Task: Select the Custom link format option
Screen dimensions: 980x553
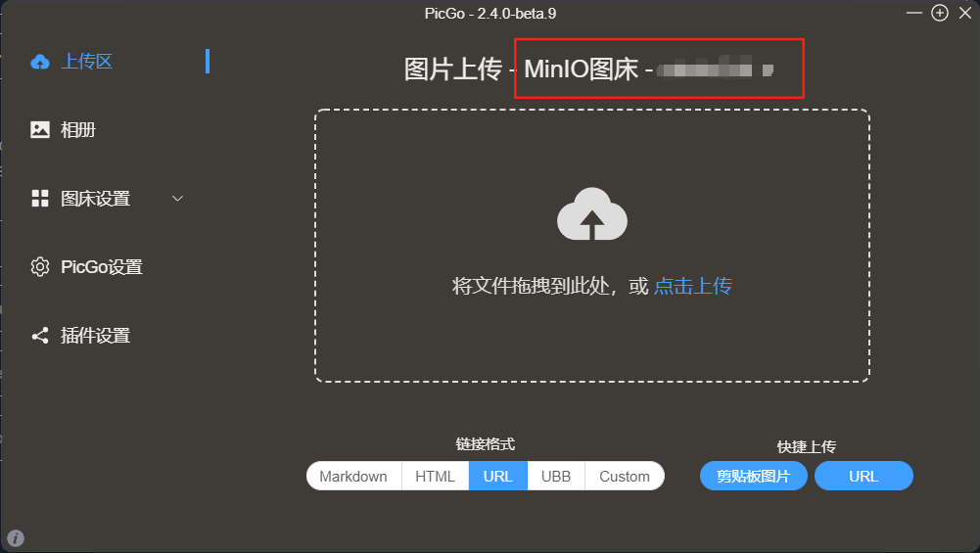Action: [x=625, y=477]
